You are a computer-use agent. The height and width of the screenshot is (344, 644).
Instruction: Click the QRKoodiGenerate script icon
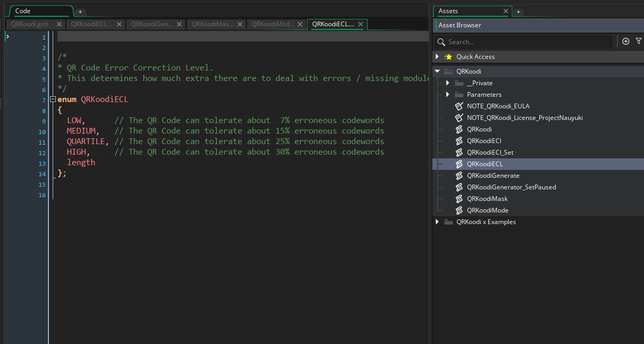click(459, 176)
